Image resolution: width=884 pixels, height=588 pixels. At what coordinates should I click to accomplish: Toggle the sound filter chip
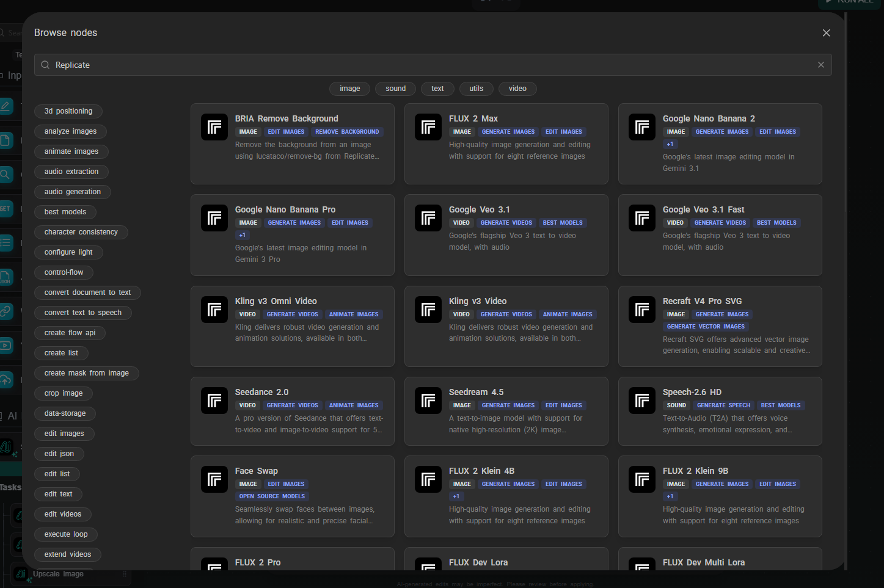coord(395,89)
